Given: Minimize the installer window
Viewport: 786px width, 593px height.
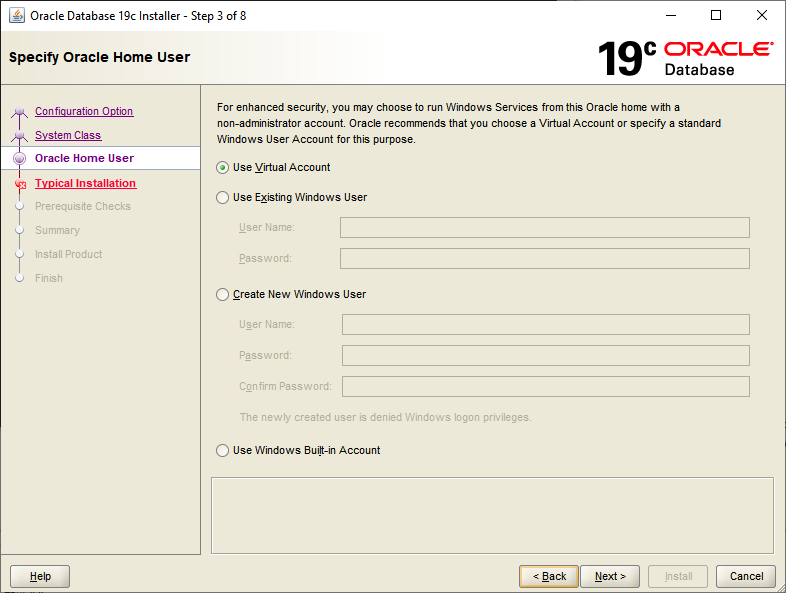Looking at the screenshot, I should (671, 16).
